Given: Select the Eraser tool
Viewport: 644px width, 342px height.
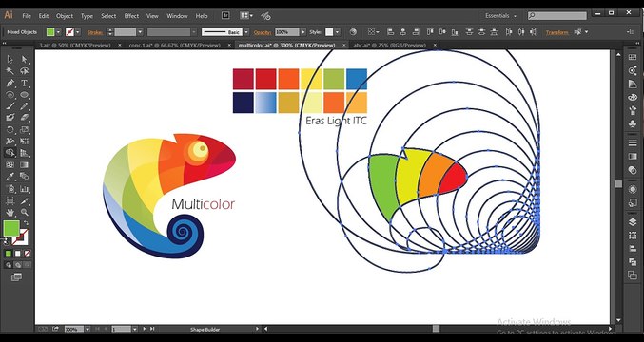Looking at the screenshot, I should tap(24, 118).
